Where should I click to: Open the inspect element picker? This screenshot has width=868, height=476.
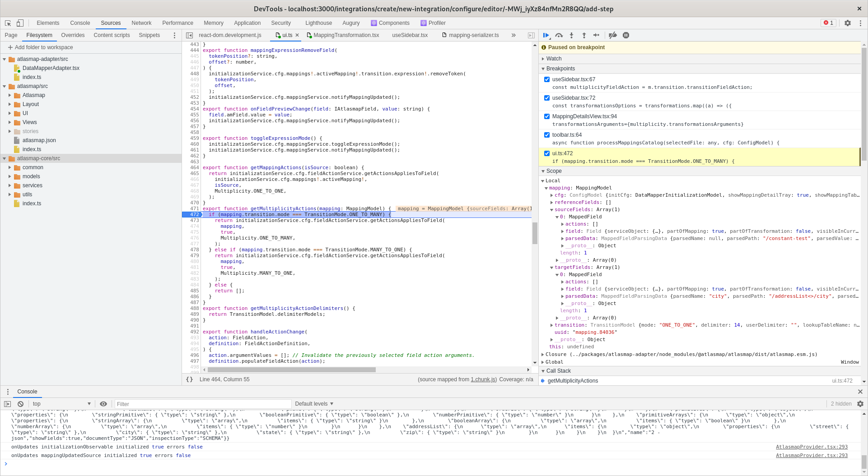[8, 23]
